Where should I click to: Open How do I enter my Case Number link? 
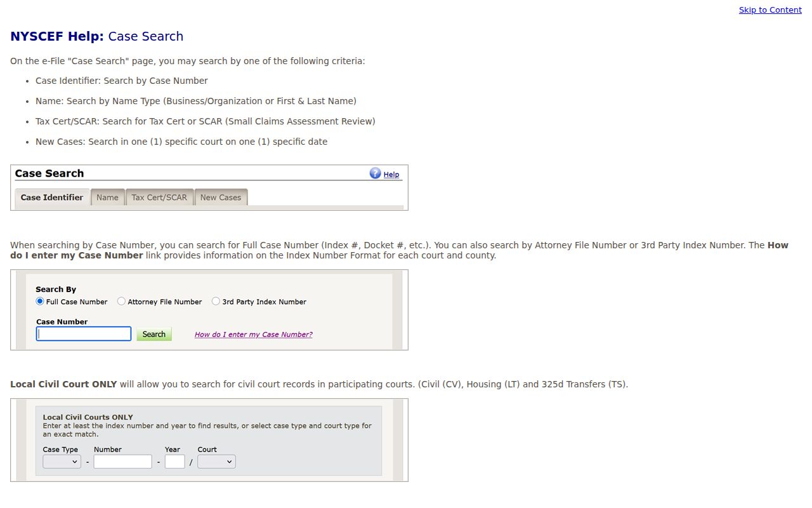tap(254, 335)
